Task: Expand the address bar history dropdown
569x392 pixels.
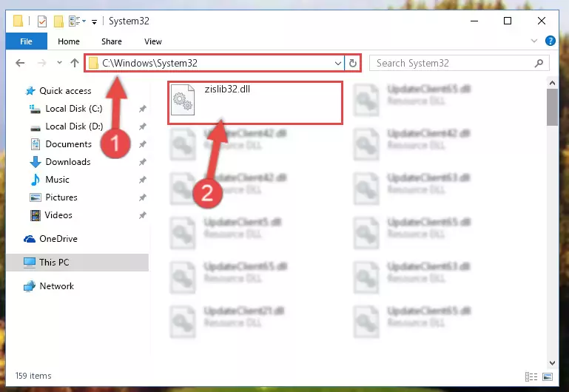Action: point(337,64)
